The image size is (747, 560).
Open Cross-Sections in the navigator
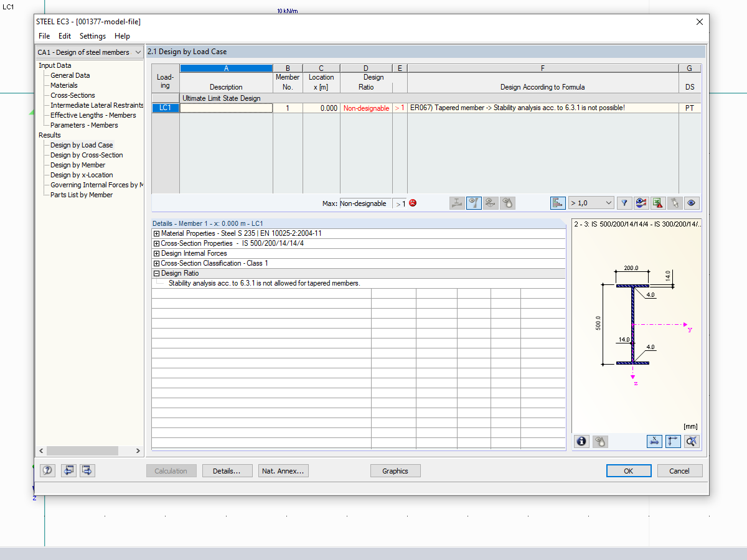pos(73,95)
